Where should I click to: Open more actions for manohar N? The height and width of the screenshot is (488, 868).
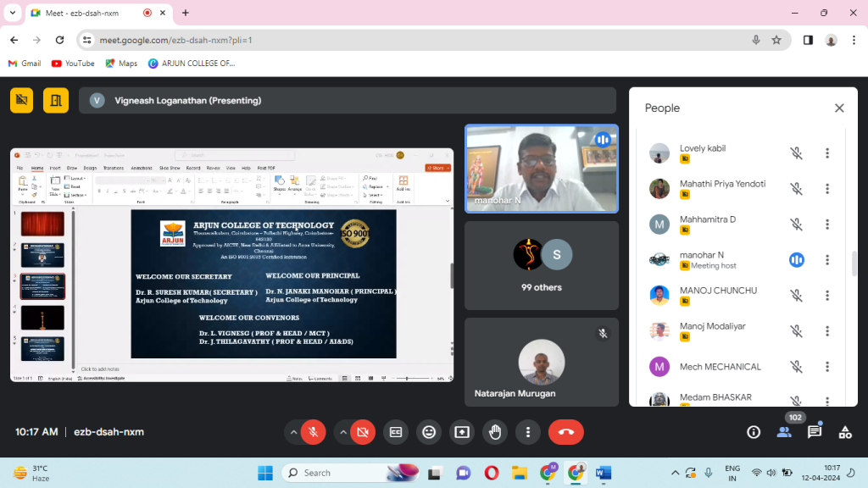click(x=827, y=260)
